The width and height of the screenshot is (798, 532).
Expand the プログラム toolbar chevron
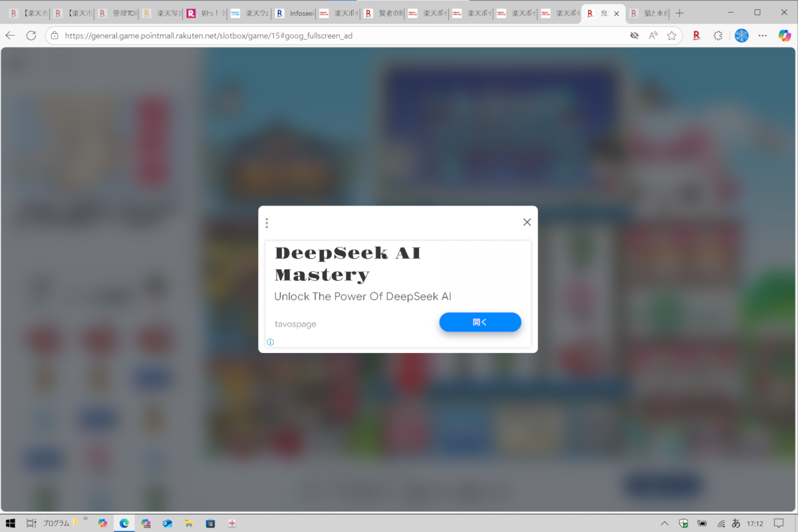tap(85, 519)
